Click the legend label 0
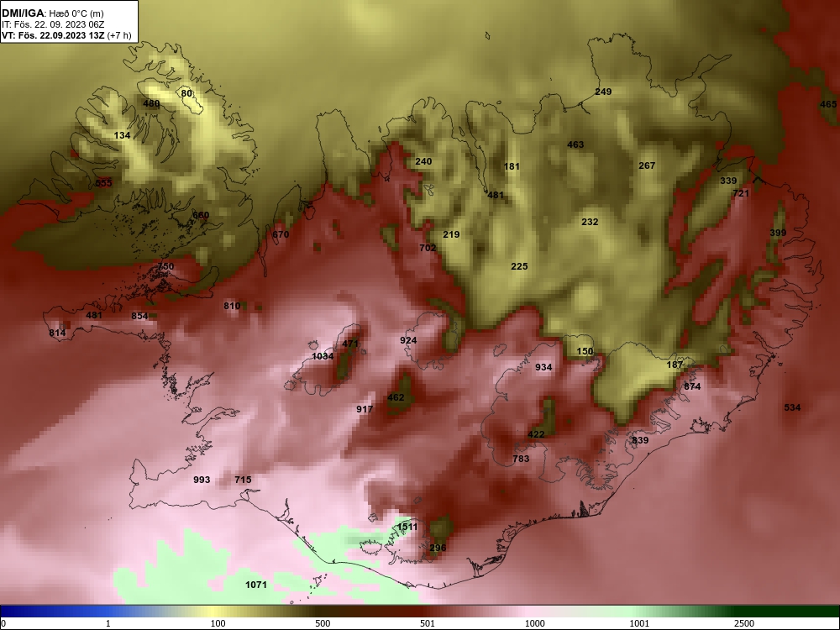 click(3, 623)
